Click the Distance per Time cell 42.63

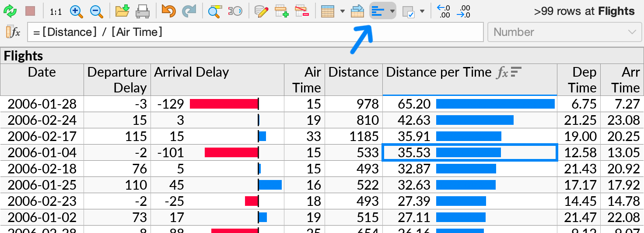(470, 120)
